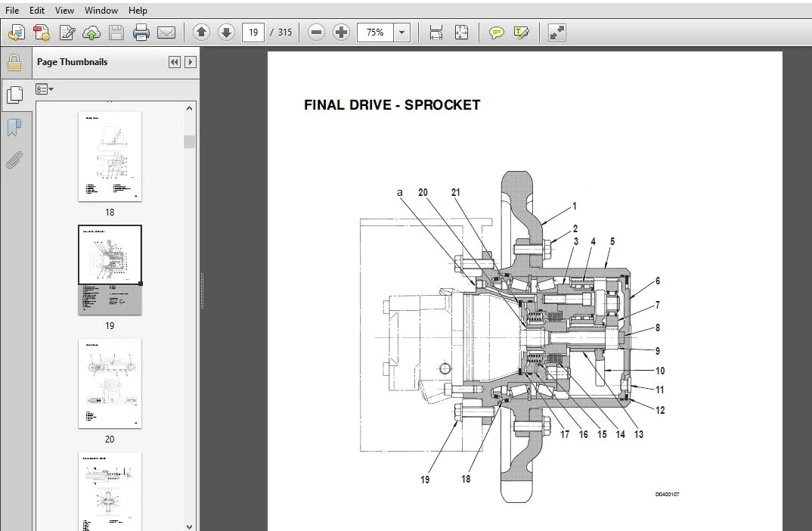Zoom out with the minus button
Viewport: 812px width, 531px height.
click(x=317, y=33)
